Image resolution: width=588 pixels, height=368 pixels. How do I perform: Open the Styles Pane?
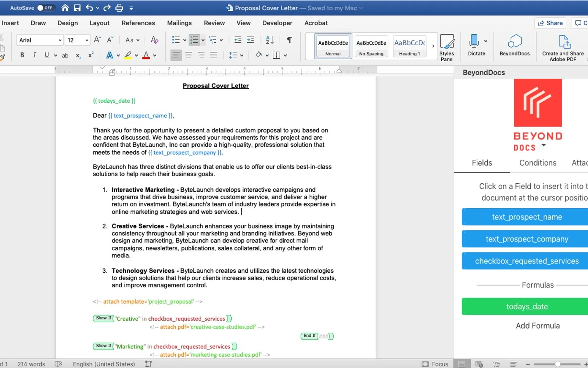point(447,47)
